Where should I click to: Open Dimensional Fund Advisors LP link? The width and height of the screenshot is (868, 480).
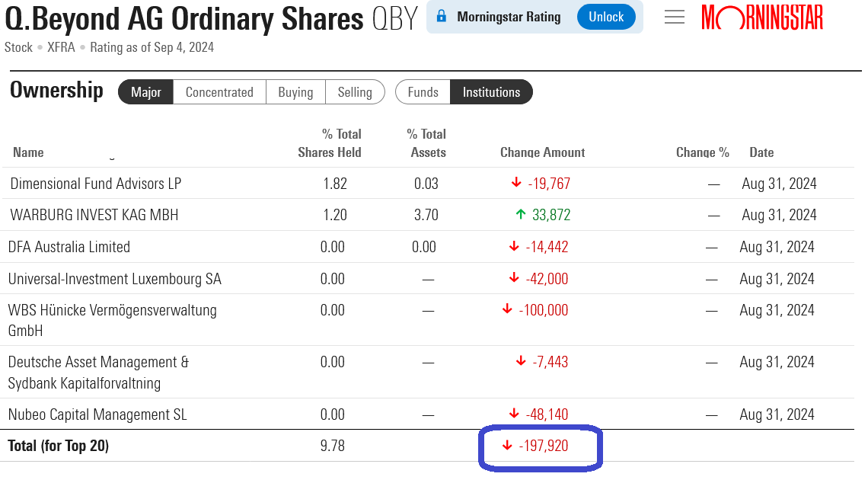(x=96, y=184)
